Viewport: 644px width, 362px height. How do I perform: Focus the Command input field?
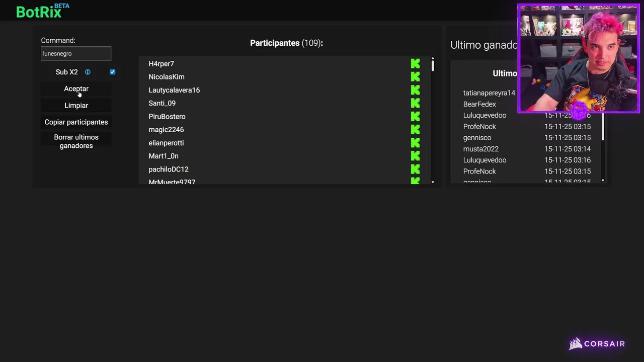click(76, 53)
